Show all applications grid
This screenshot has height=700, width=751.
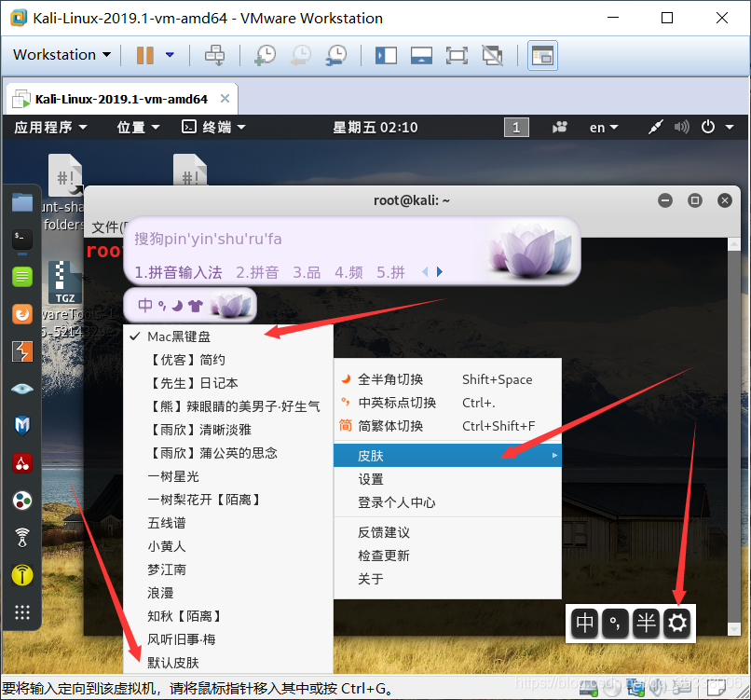click(x=22, y=612)
